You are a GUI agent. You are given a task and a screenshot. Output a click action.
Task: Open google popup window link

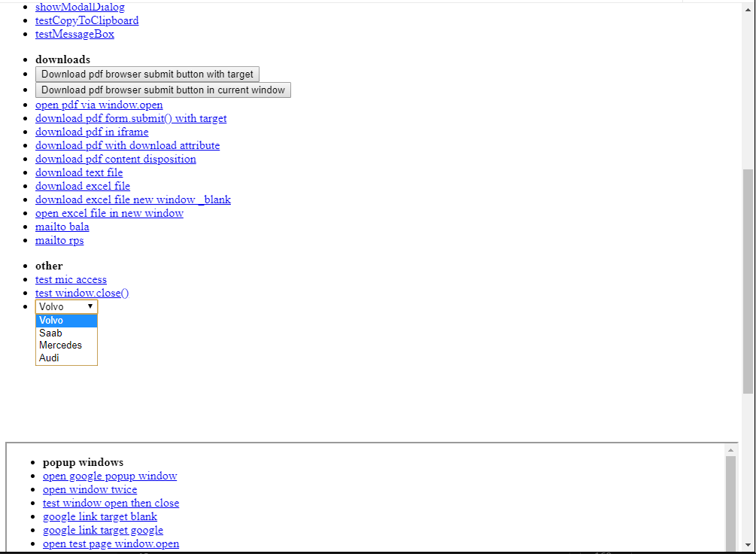(x=110, y=476)
